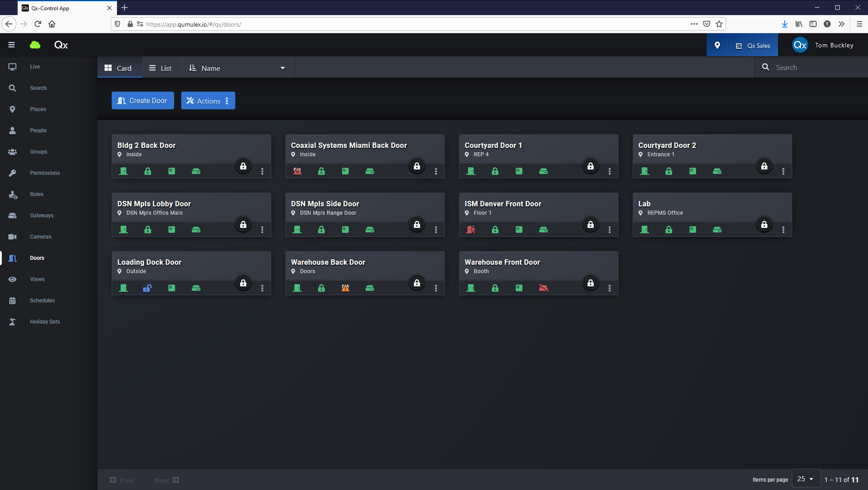
Task: Click the lock toggle on Warehouse Back Door
Action: pos(417,282)
